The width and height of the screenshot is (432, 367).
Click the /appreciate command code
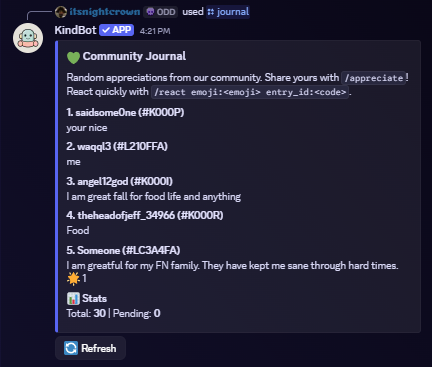tap(373, 78)
